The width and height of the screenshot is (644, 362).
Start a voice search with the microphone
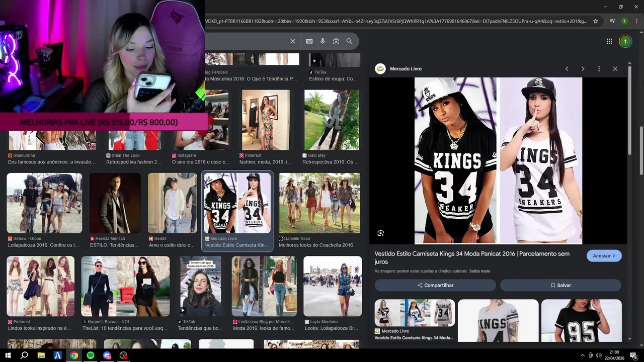point(323,41)
